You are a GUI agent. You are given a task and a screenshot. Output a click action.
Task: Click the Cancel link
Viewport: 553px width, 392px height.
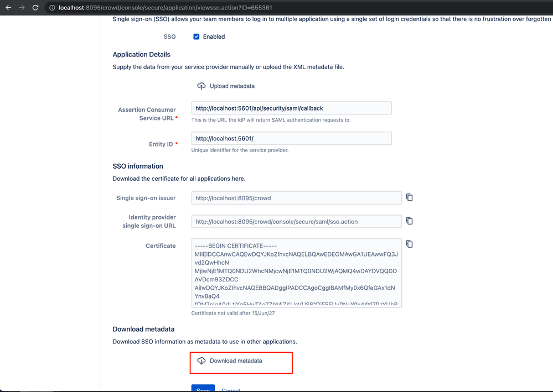click(x=230, y=389)
